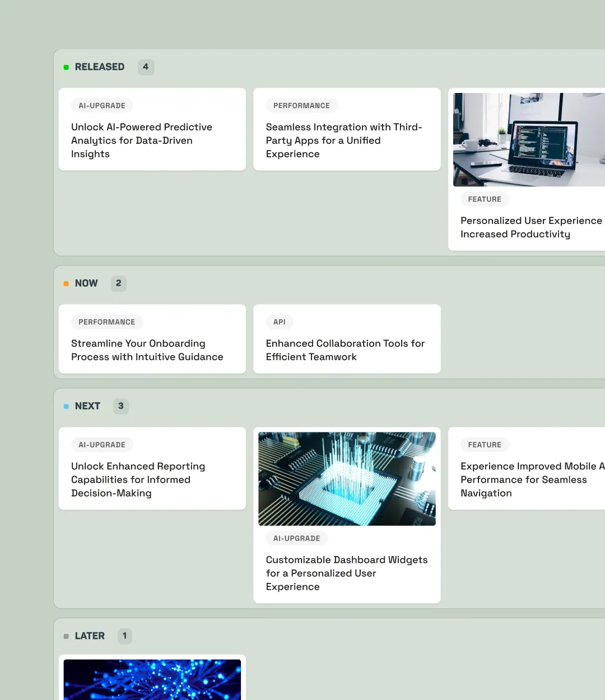Select the LATER section heading

(90, 636)
